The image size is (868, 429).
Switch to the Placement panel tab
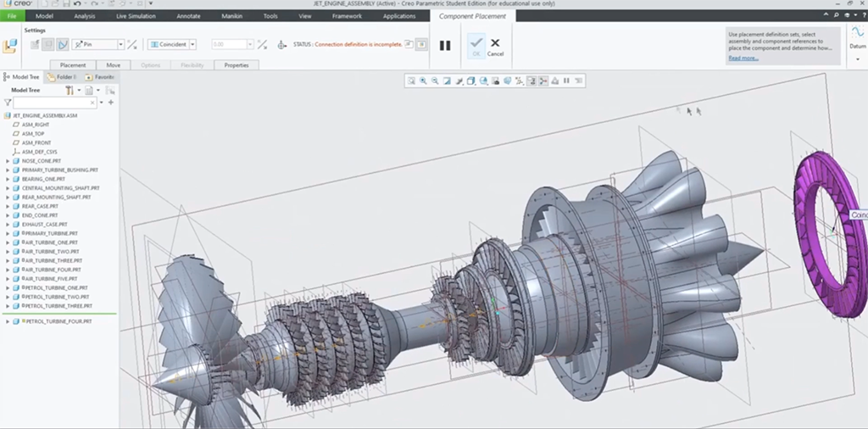[73, 64]
